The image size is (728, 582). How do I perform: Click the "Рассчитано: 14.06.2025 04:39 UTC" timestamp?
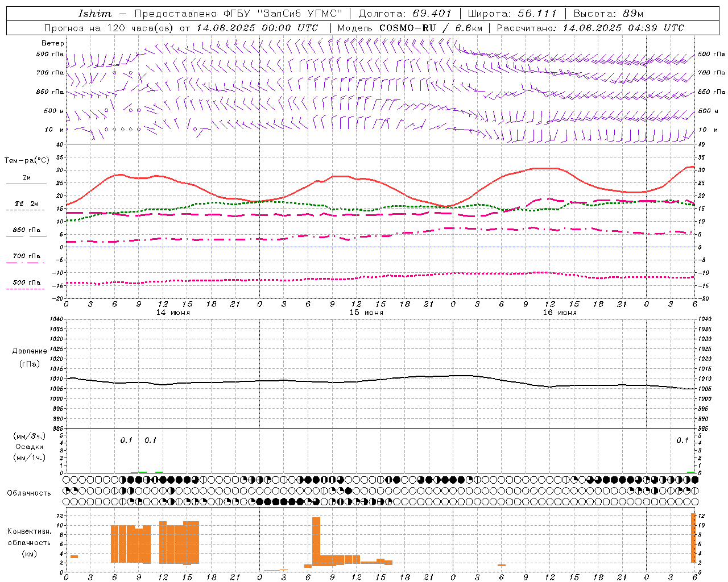coord(591,28)
